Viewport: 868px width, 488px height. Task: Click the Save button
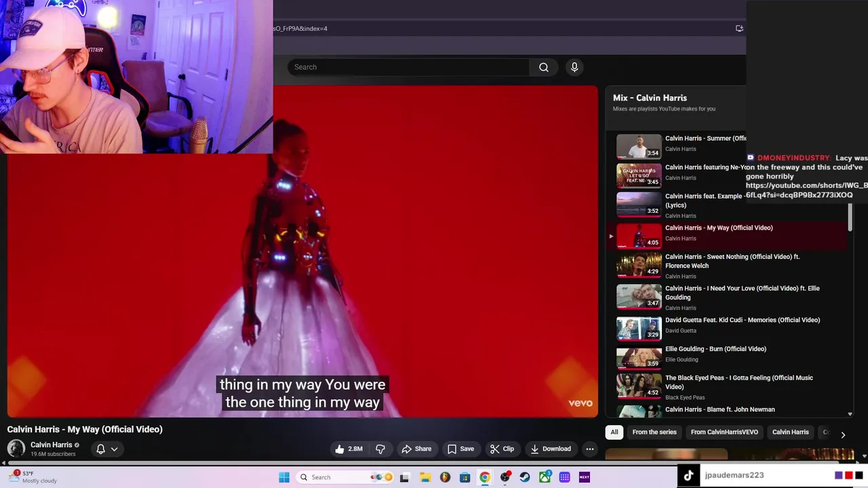pos(460,449)
